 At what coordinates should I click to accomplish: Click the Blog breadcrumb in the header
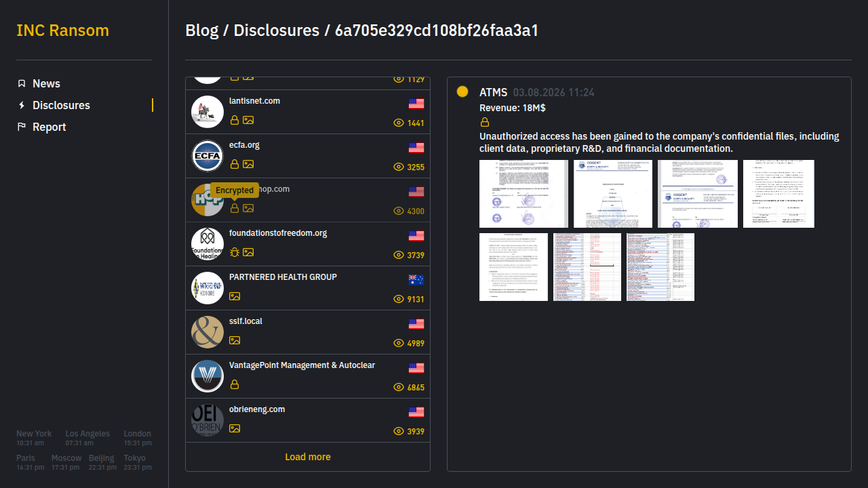[202, 30]
